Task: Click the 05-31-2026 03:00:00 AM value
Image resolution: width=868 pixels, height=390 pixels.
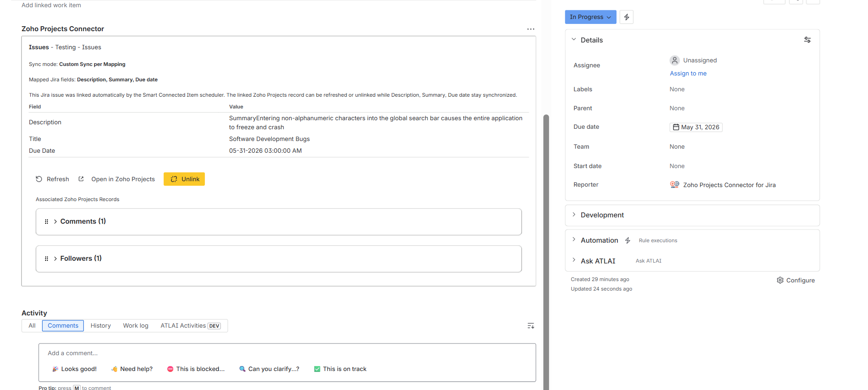Action: point(265,150)
